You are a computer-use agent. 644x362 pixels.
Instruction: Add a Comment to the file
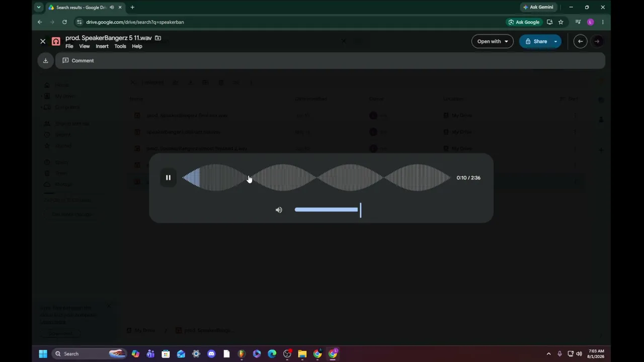78,60
